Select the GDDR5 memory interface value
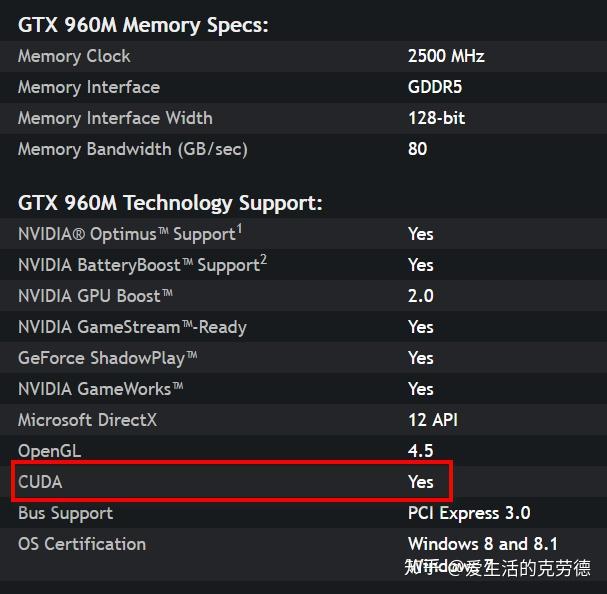 [435, 87]
